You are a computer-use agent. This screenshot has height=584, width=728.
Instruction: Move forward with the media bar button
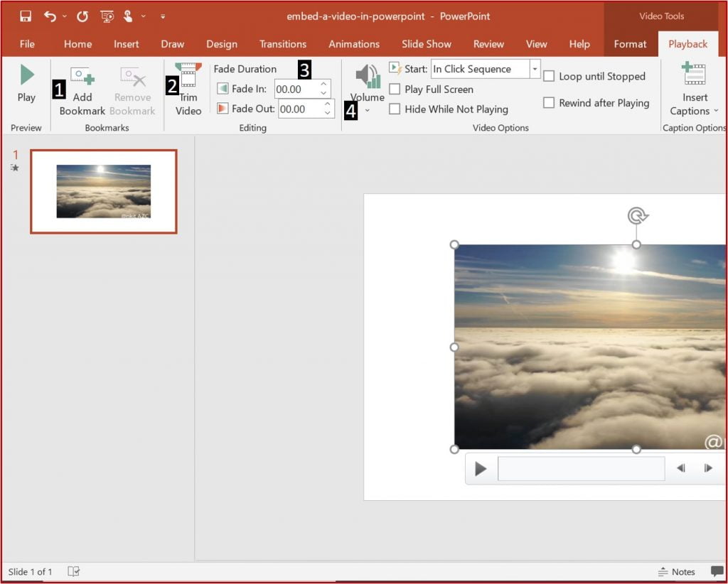click(708, 468)
